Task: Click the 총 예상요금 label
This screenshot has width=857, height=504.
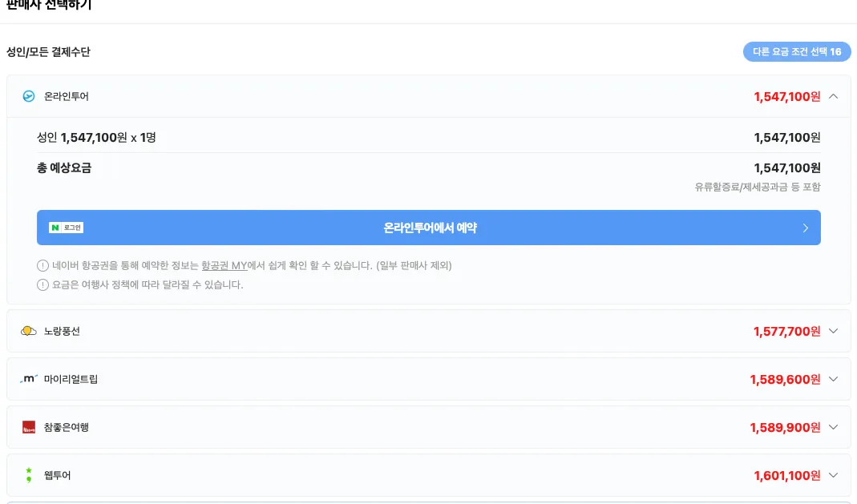Action: pos(64,167)
